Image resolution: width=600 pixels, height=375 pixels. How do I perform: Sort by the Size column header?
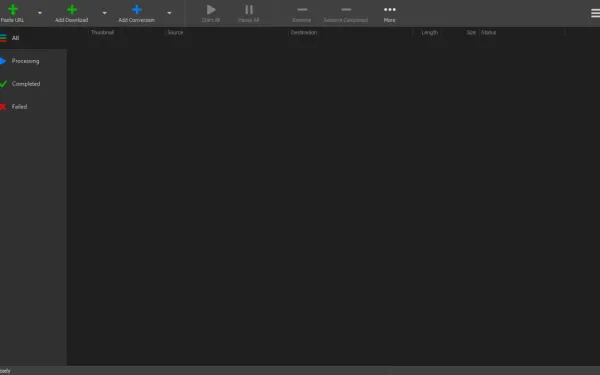[471, 33]
